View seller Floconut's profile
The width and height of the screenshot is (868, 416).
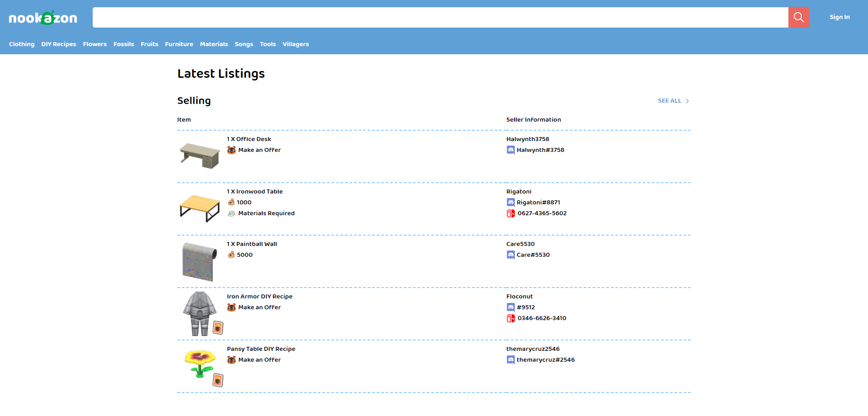519,297
